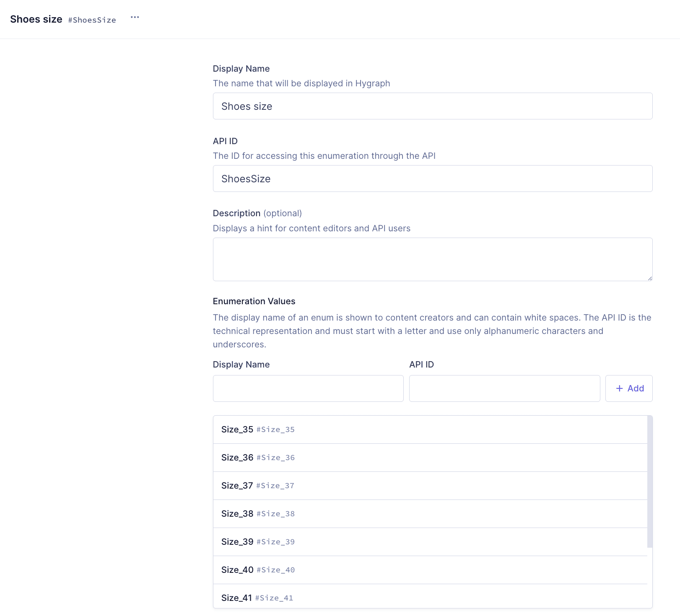
Task: Click the 'Enumeration Values' section heading
Action: pyautogui.click(x=254, y=301)
